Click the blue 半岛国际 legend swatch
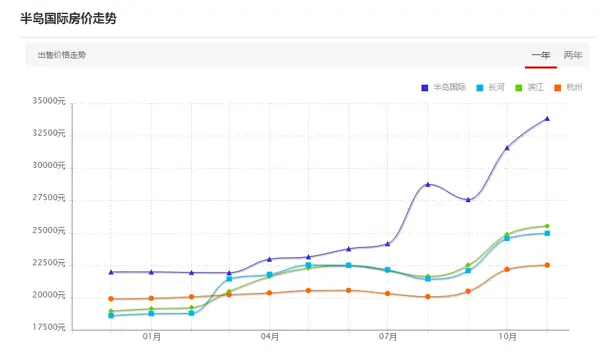The image size is (600, 360). coord(425,88)
